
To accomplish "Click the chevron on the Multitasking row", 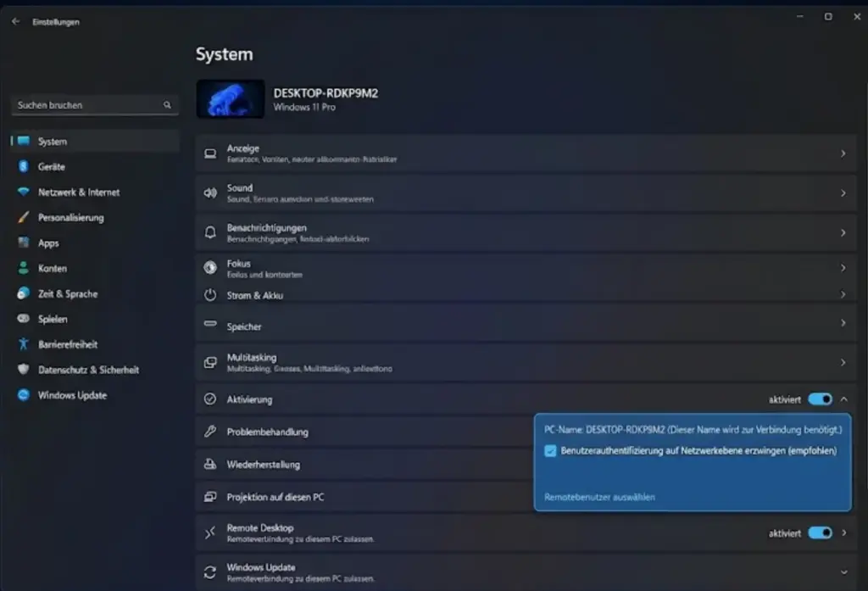I will [843, 363].
